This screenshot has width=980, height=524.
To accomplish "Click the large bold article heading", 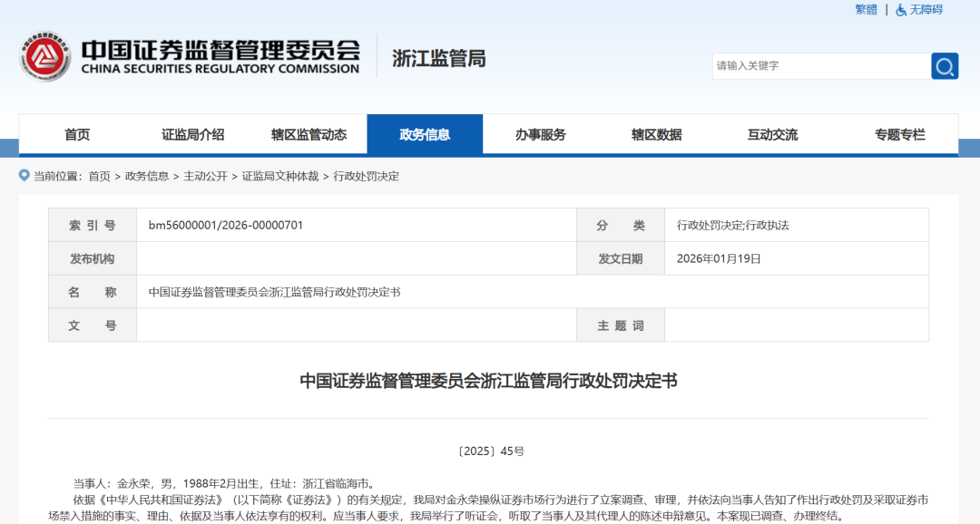I will (x=489, y=381).
